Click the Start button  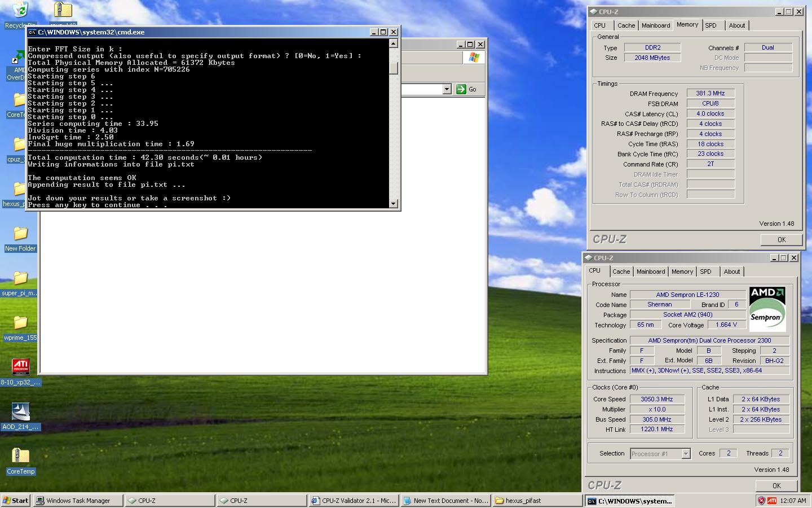pyautogui.click(x=16, y=501)
